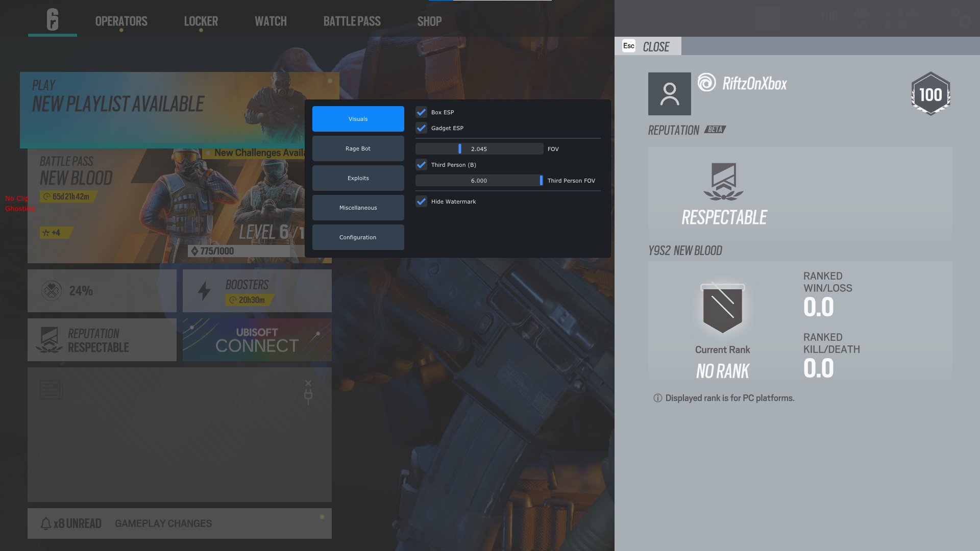Switch to the Rage Bot tab
Image resolution: width=980 pixels, height=551 pixels.
point(358,148)
